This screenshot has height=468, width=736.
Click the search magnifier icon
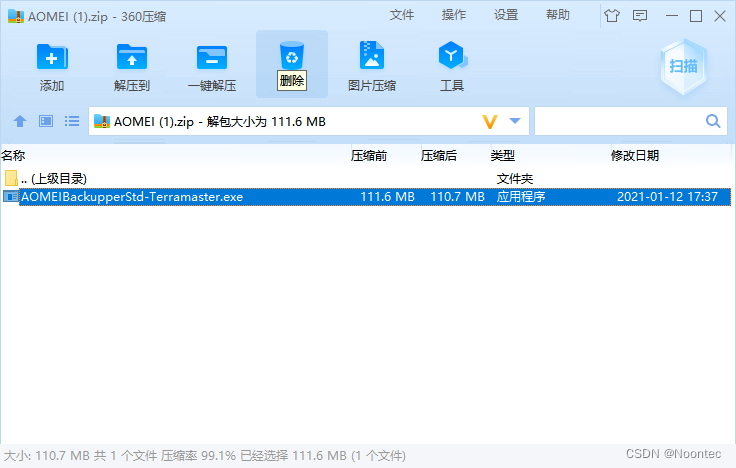713,121
